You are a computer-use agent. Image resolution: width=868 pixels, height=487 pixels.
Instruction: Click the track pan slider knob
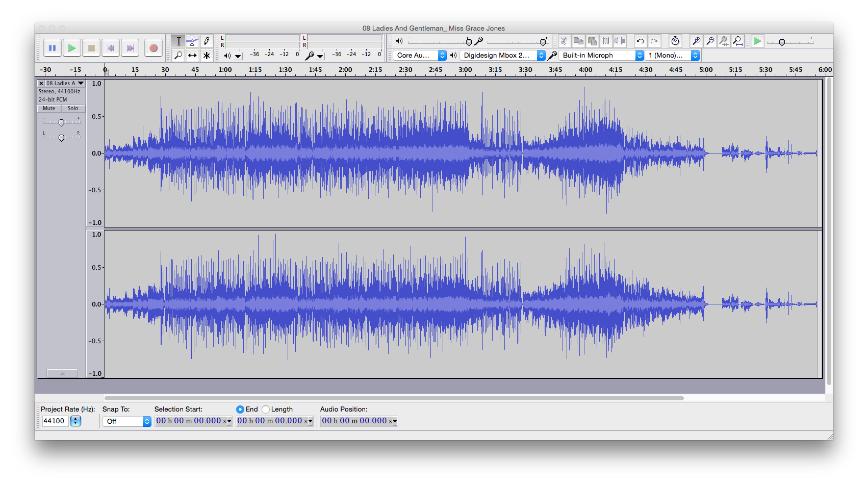(x=61, y=138)
